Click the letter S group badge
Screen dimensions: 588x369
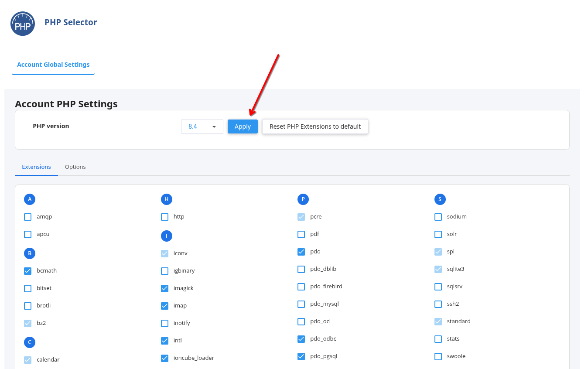coord(440,199)
